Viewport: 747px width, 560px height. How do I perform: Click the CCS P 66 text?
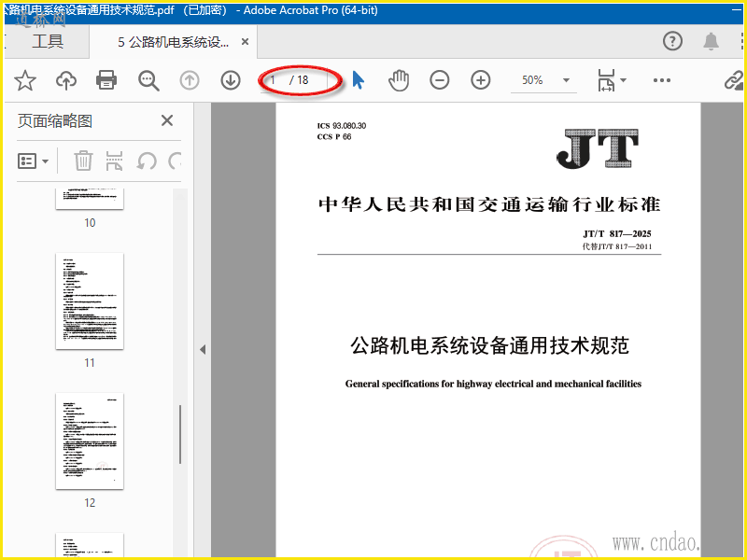click(x=334, y=136)
